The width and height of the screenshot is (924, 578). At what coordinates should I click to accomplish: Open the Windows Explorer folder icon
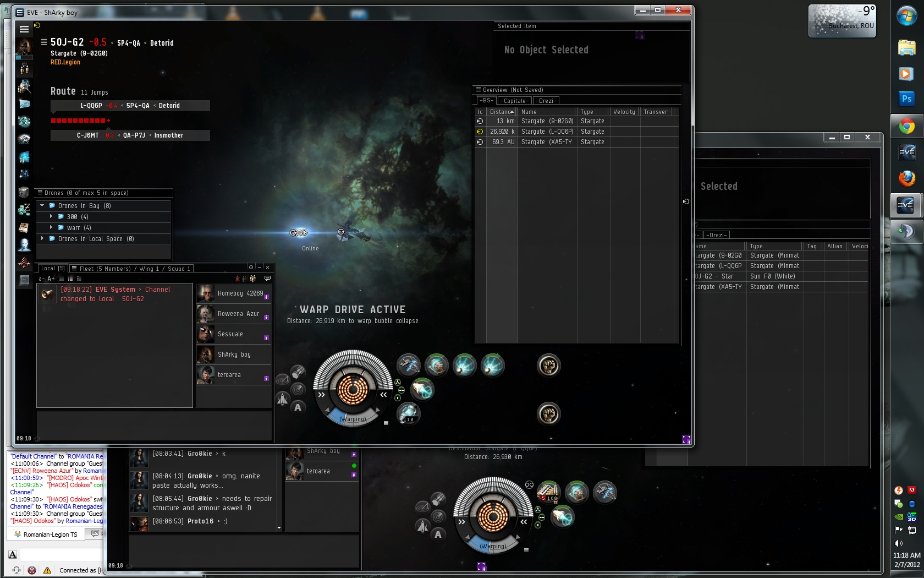click(x=906, y=47)
